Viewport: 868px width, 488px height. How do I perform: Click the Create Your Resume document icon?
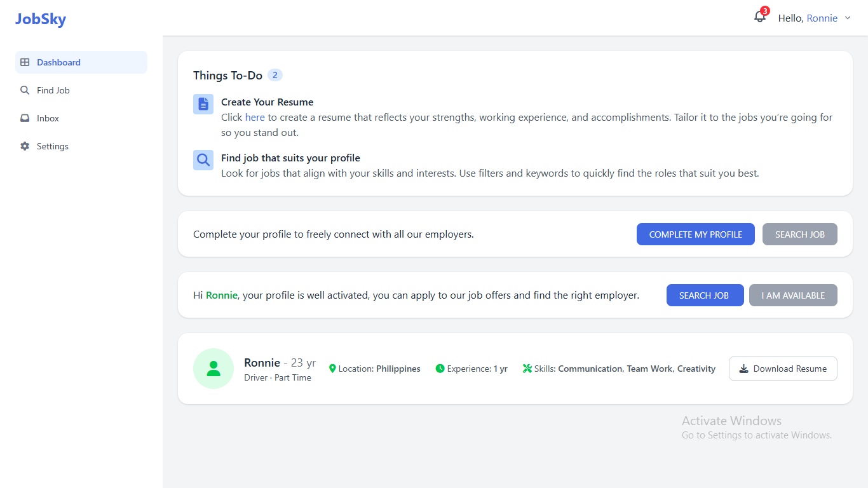click(x=203, y=104)
